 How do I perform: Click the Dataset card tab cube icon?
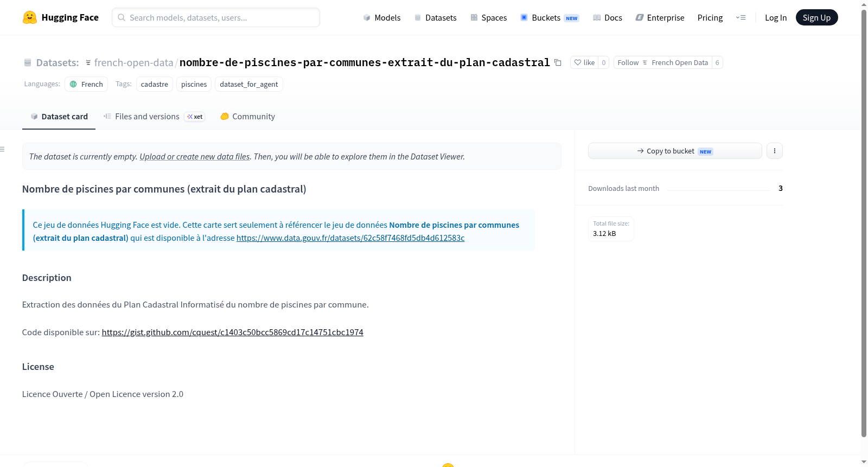click(x=34, y=116)
